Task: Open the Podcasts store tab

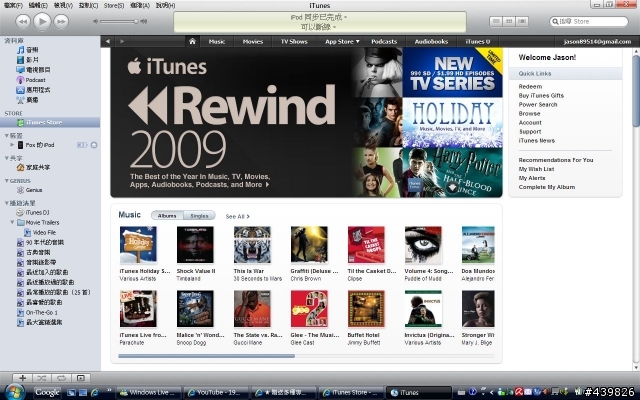Action: (384, 41)
